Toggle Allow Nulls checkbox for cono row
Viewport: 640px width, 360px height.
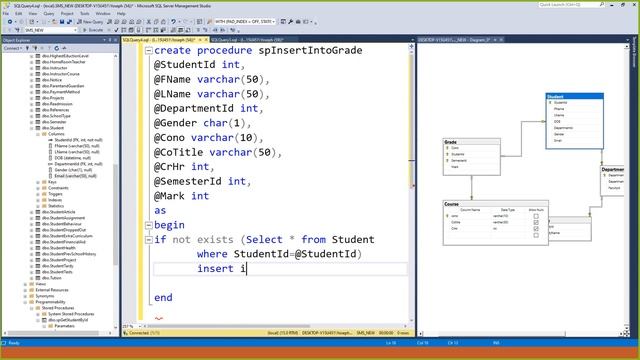click(x=536, y=216)
